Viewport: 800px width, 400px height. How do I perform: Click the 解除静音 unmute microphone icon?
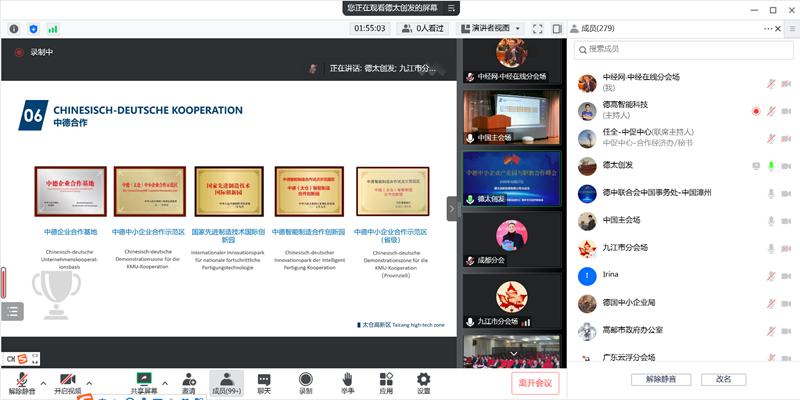(x=20, y=379)
